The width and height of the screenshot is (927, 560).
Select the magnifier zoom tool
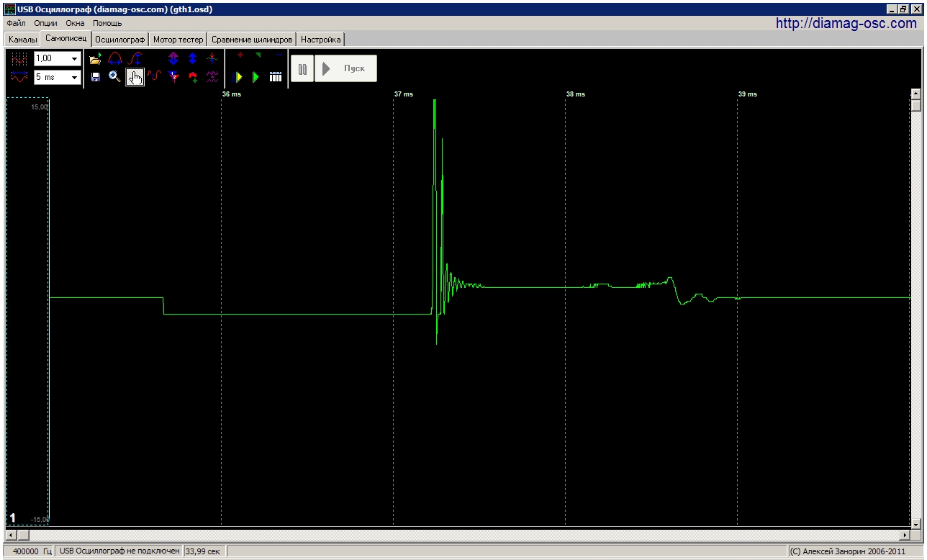point(115,77)
